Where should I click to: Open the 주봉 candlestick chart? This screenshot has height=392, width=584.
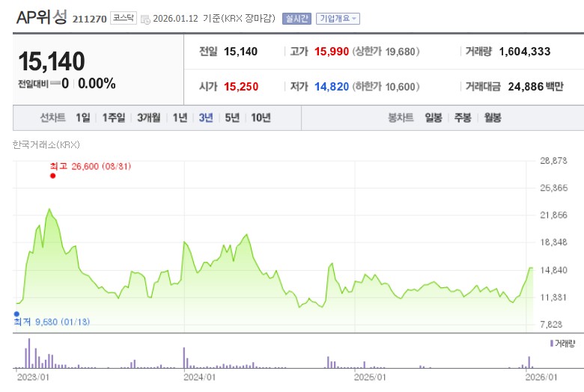[463, 117]
